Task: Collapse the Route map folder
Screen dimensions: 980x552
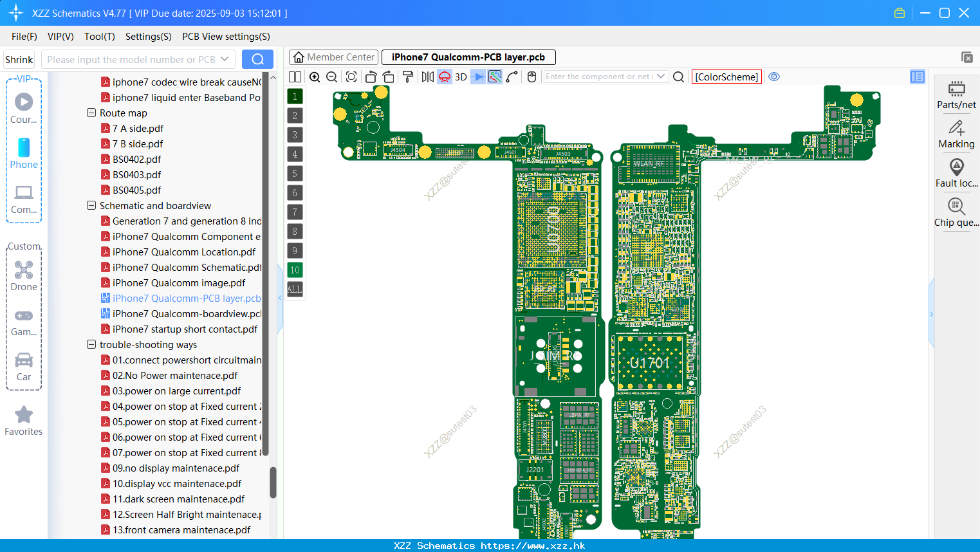Action: 91,113
